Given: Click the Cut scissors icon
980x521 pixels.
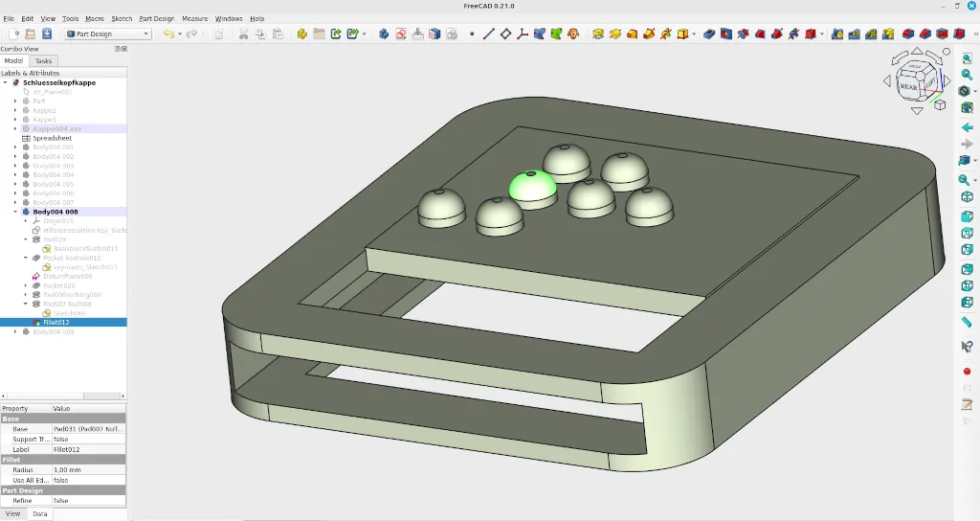Looking at the screenshot, I should point(244,34).
